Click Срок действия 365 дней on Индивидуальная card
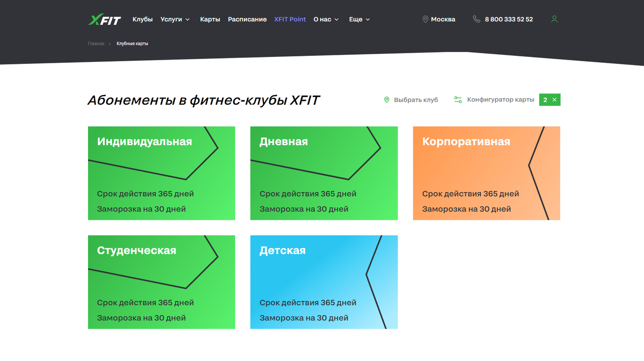This screenshot has height=361, width=644. coord(145,193)
